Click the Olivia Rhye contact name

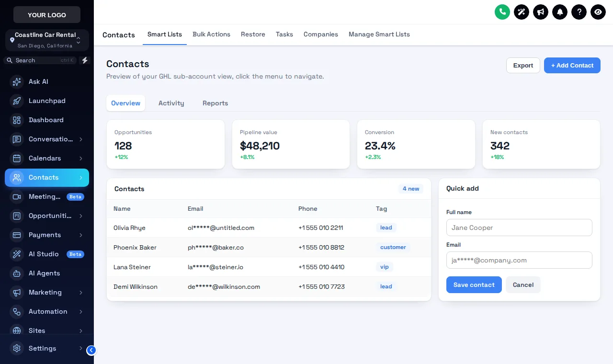(x=129, y=228)
